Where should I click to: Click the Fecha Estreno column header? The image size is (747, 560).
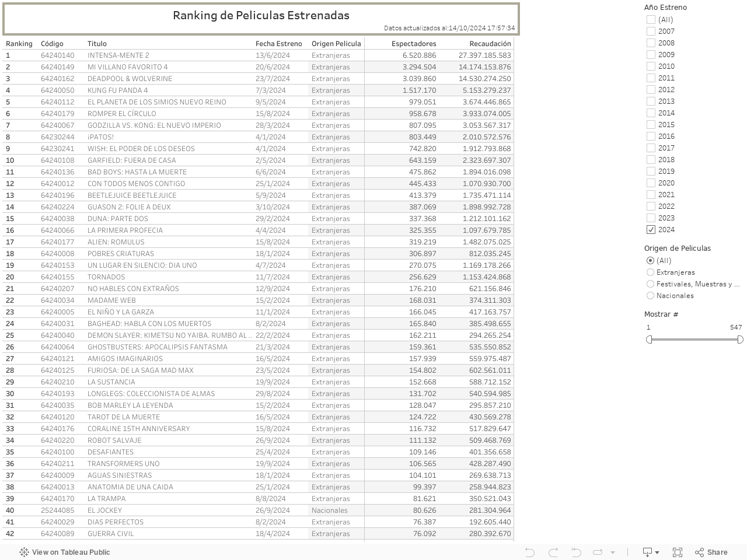click(x=279, y=44)
